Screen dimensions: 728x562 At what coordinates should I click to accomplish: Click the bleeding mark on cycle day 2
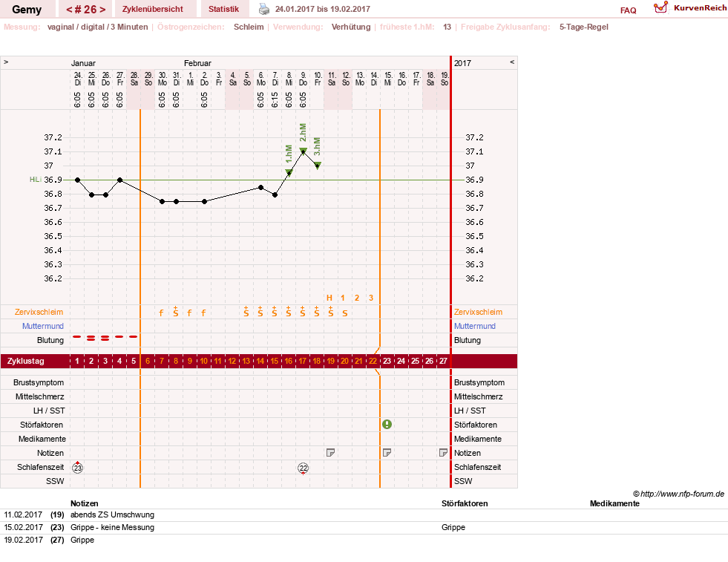[x=91, y=338]
